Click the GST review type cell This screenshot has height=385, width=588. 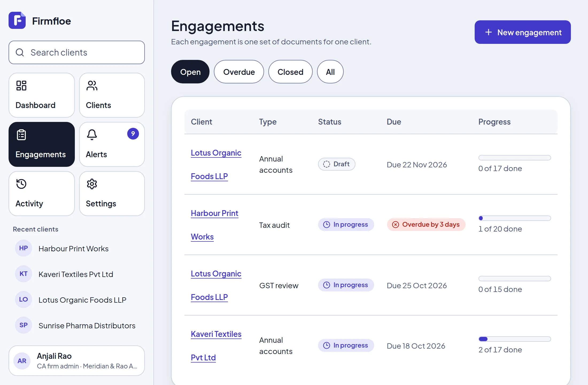pyautogui.click(x=278, y=285)
